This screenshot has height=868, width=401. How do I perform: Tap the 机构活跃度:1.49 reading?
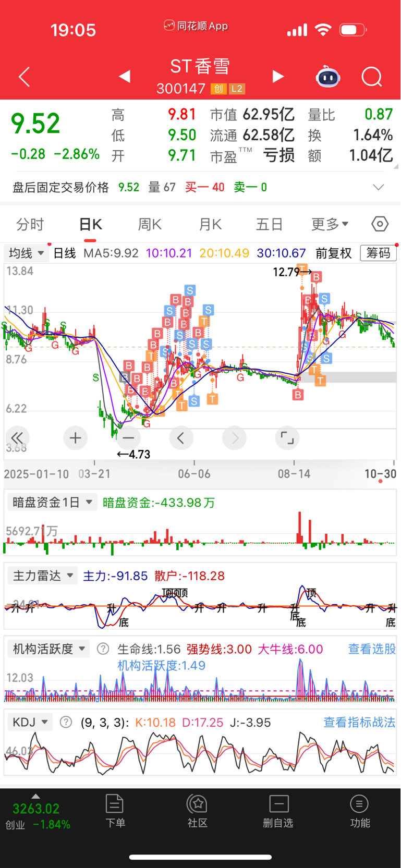click(162, 665)
